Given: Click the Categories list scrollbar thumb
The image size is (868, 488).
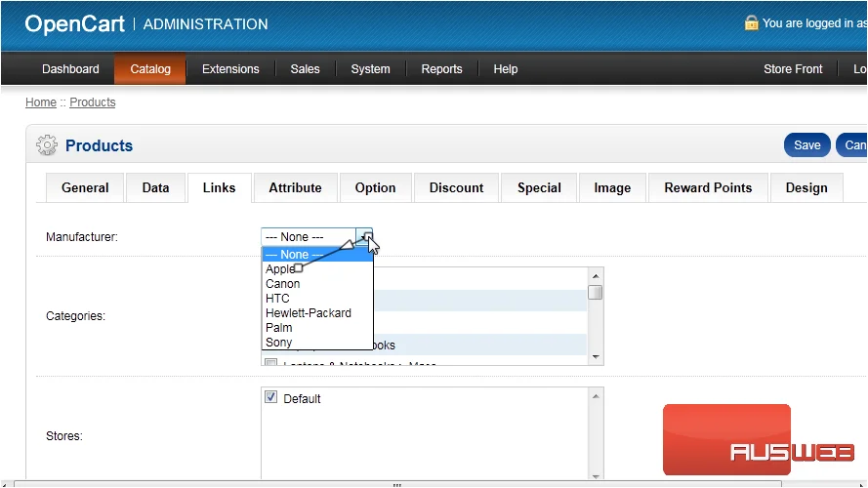Looking at the screenshot, I should pyautogui.click(x=596, y=292).
